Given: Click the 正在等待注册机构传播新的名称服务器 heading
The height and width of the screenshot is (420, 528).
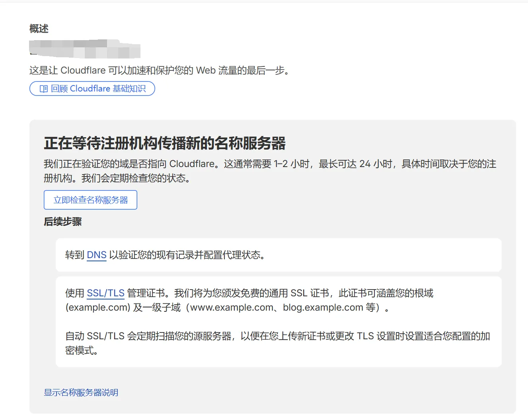Looking at the screenshot, I should 165,143.
